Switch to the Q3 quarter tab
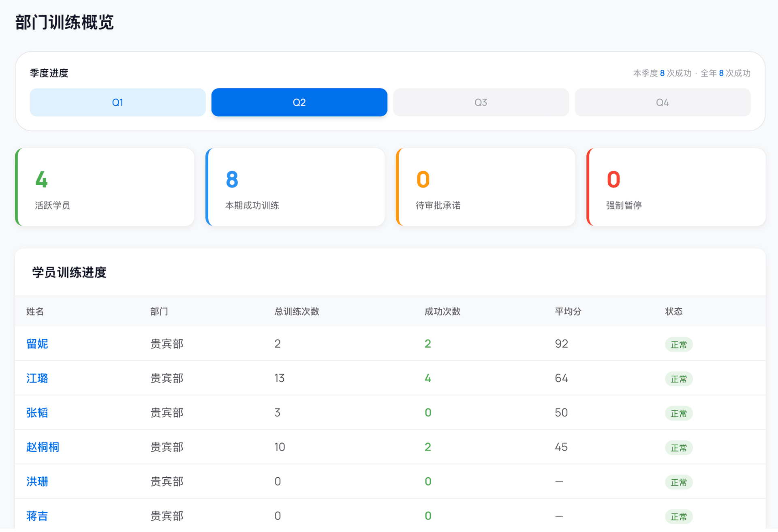Image resolution: width=778 pixels, height=532 pixels. [x=481, y=103]
